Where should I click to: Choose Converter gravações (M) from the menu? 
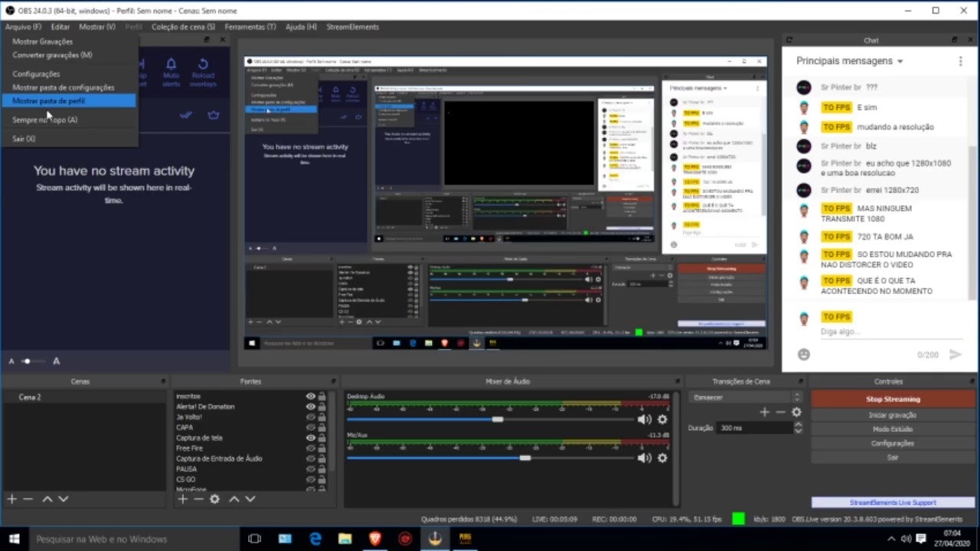click(x=52, y=55)
